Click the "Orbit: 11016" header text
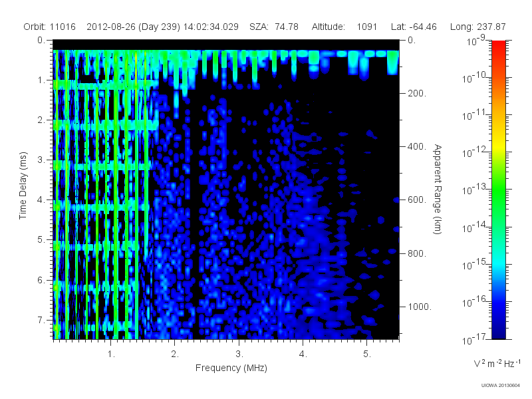Screen dimensions: 532x399 [x=49, y=27]
